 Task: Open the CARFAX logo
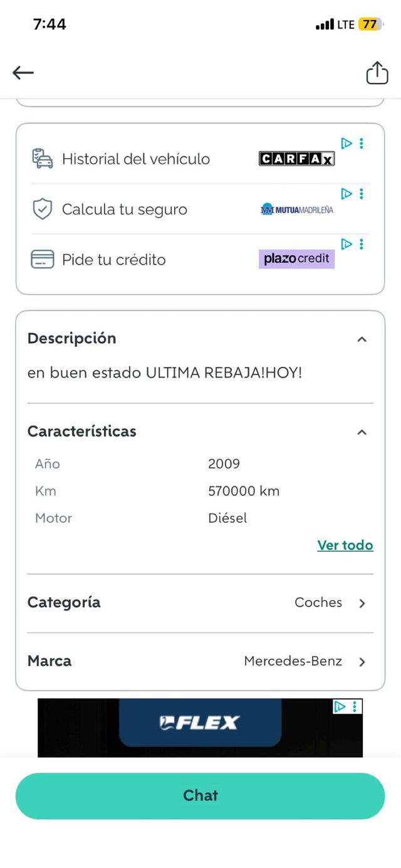[296, 158]
